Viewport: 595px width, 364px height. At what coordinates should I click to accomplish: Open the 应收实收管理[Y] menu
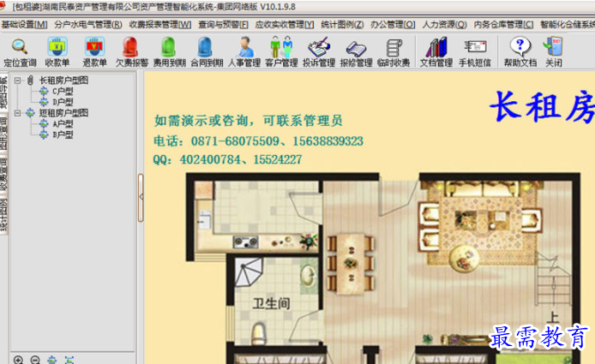285,25
